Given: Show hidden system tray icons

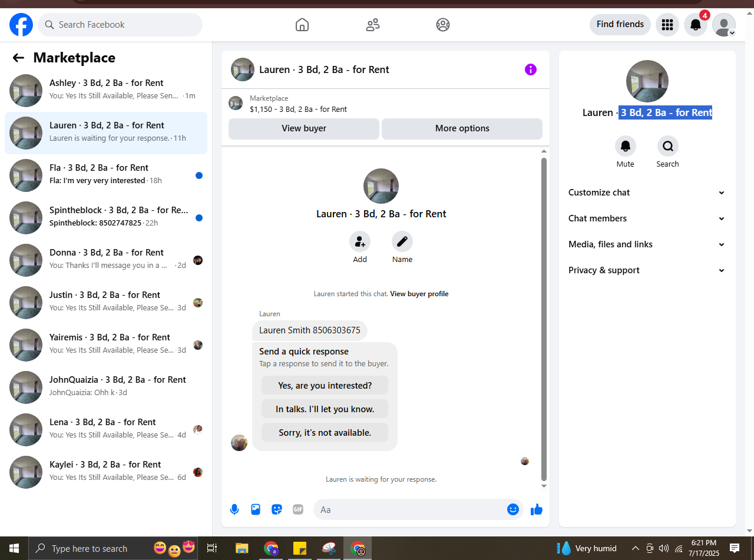Looking at the screenshot, I should [x=636, y=548].
